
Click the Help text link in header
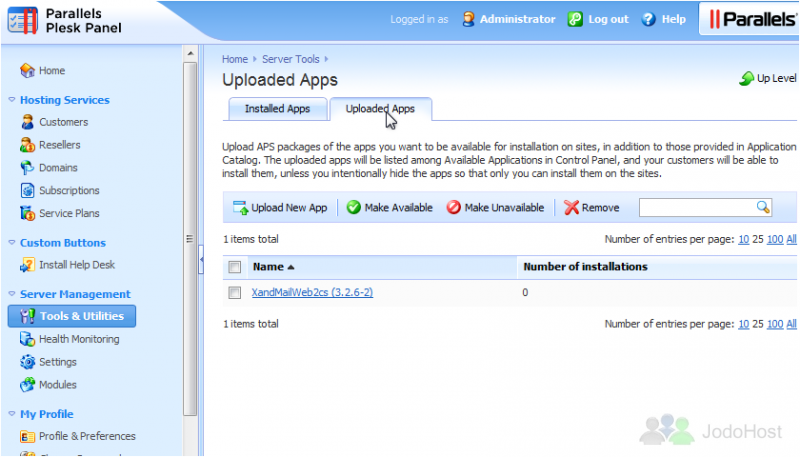673,19
